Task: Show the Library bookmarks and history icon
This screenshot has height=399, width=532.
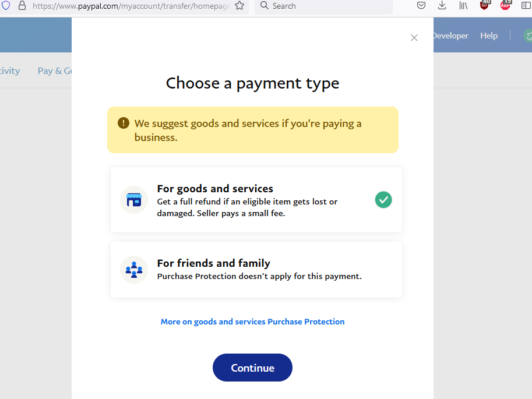Action: (463, 6)
